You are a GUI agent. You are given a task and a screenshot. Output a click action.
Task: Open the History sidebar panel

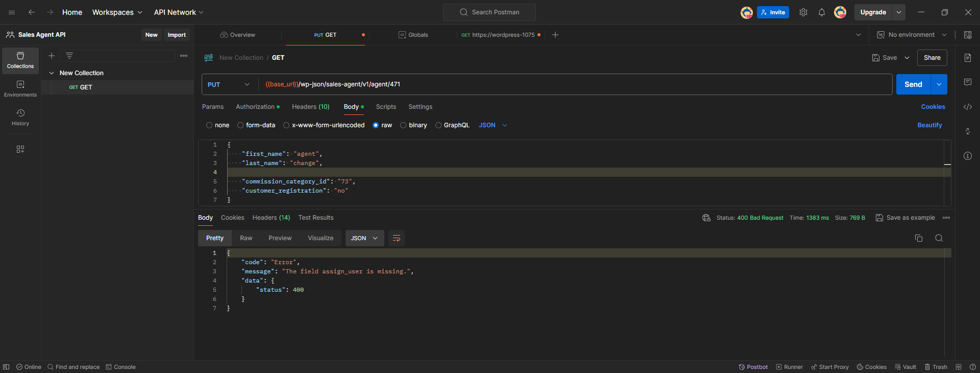click(20, 118)
